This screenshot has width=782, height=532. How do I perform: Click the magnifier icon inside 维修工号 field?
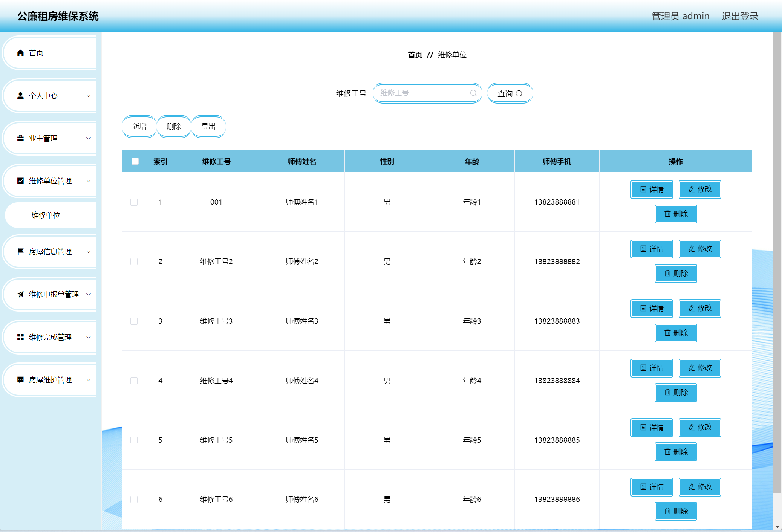[x=473, y=93]
